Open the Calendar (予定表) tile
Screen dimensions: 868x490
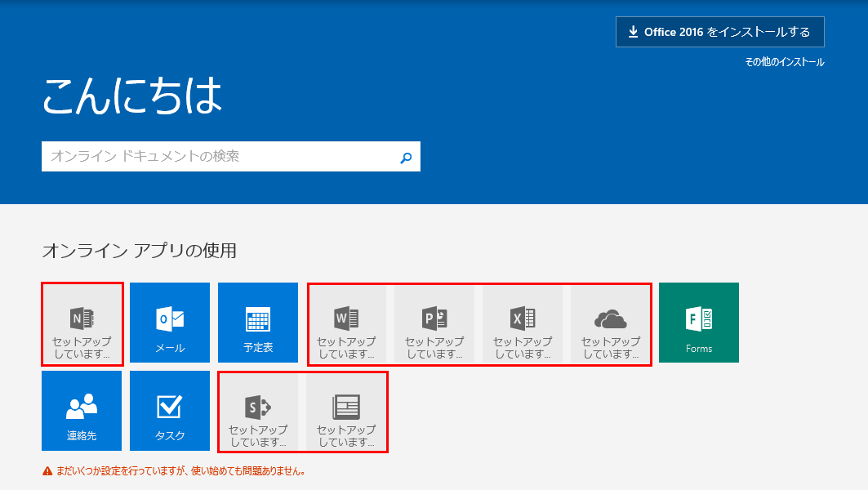258,323
